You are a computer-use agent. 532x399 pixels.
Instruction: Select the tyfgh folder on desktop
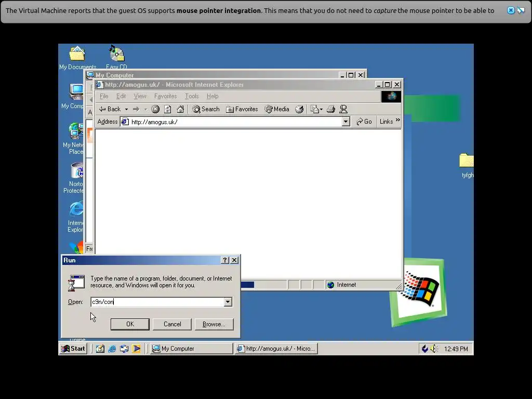(x=467, y=166)
